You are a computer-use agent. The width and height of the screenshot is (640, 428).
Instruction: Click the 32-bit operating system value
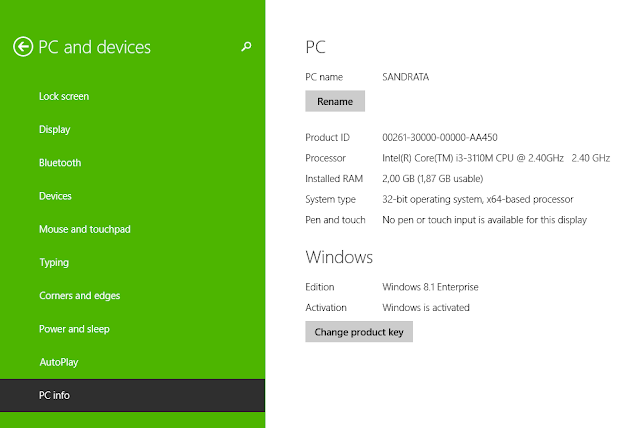pos(478,199)
